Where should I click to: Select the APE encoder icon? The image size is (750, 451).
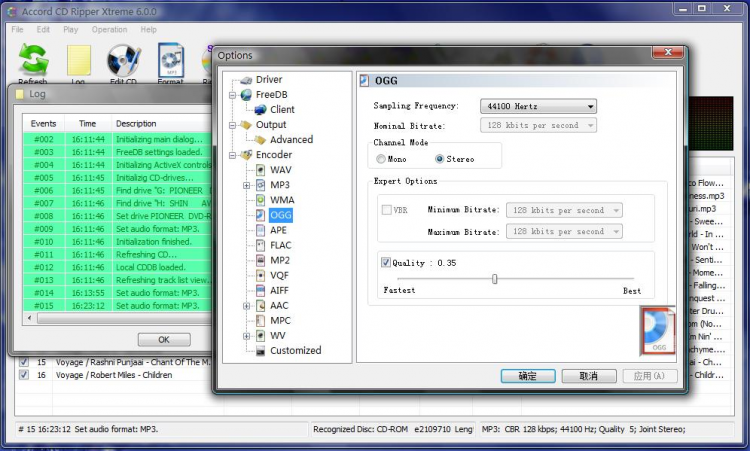coord(261,230)
